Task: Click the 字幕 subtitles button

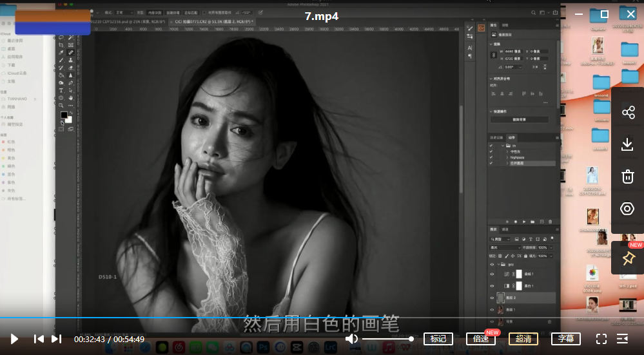Action: (x=566, y=339)
